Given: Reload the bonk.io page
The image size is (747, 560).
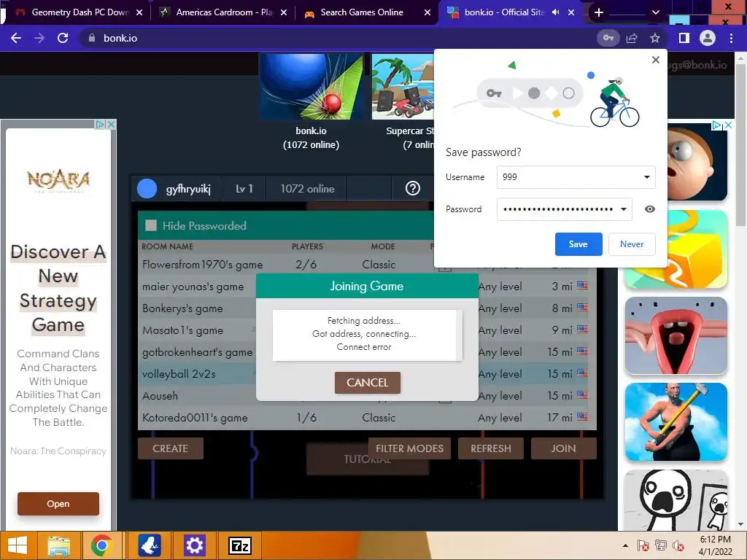Looking at the screenshot, I should tap(63, 38).
